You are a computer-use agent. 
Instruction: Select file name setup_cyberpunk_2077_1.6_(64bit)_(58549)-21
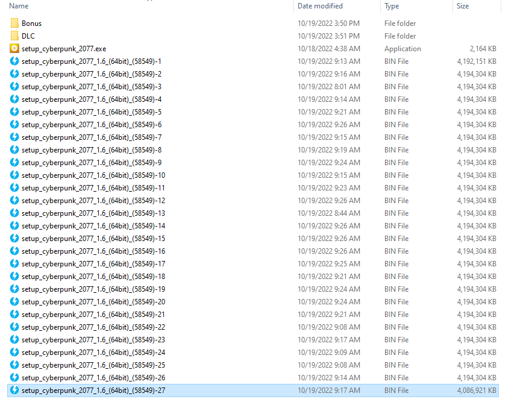93,315
